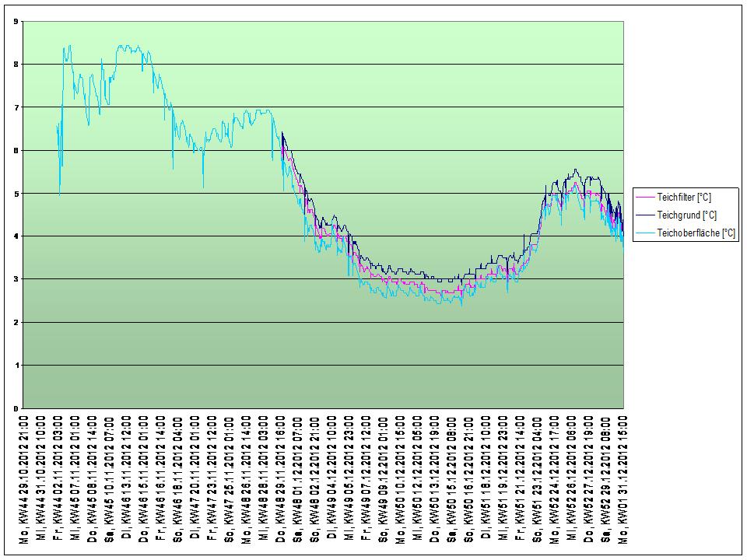Image resolution: width=747 pixels, height=560 pixels.
Task: Select x-axis label Mo, KW01 31.12.2012 15:00
Action: (622, 478)
